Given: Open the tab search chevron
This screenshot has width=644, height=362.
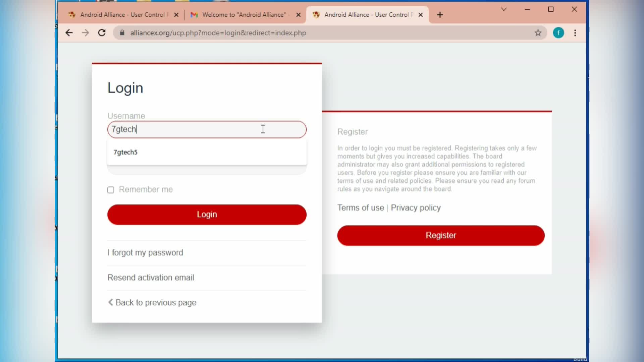Looking at the screenshot, I should click(x=504, y=9).
